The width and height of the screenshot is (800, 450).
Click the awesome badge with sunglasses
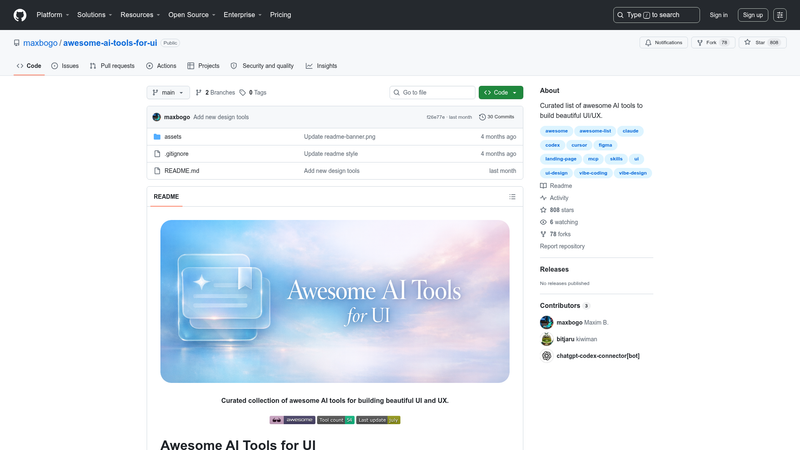tap(292, 420)
